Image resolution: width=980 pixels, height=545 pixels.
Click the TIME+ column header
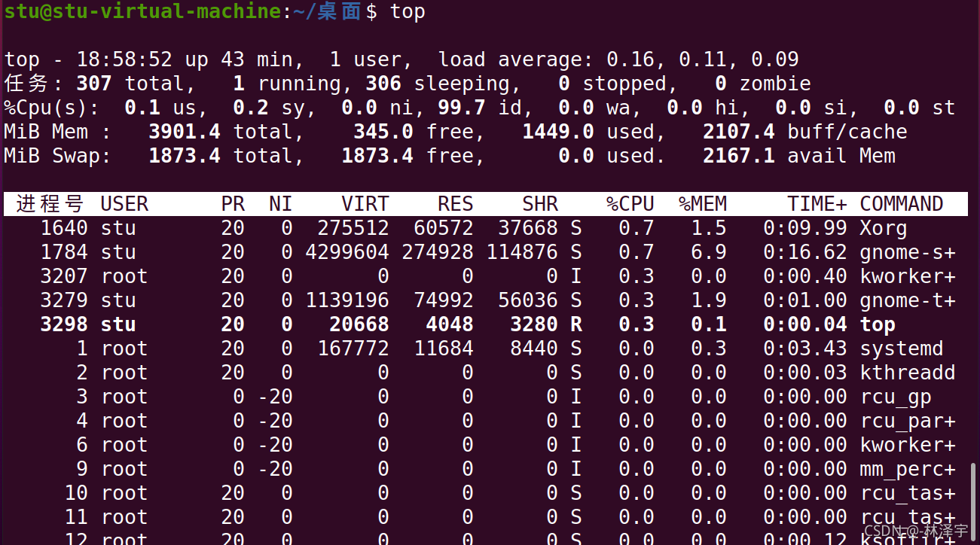(x=817, y=204)
